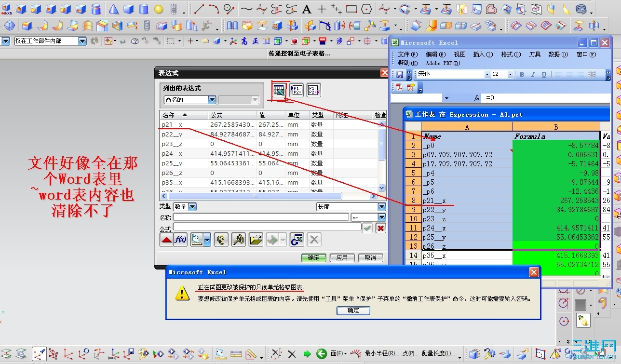The height and width of the screenshot is (364, 621).
Task: Open the Excel Adobe PDF(B) menu
Action: (x=443, y=63)
